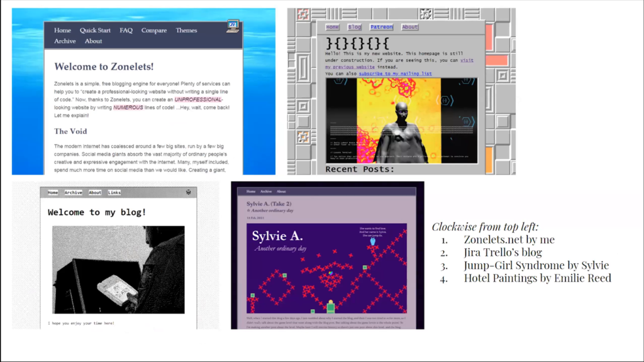Click the 'Sylvie A. (Take 2)' post title
This screenshot has width=644, height=362.
click(269, 204)
